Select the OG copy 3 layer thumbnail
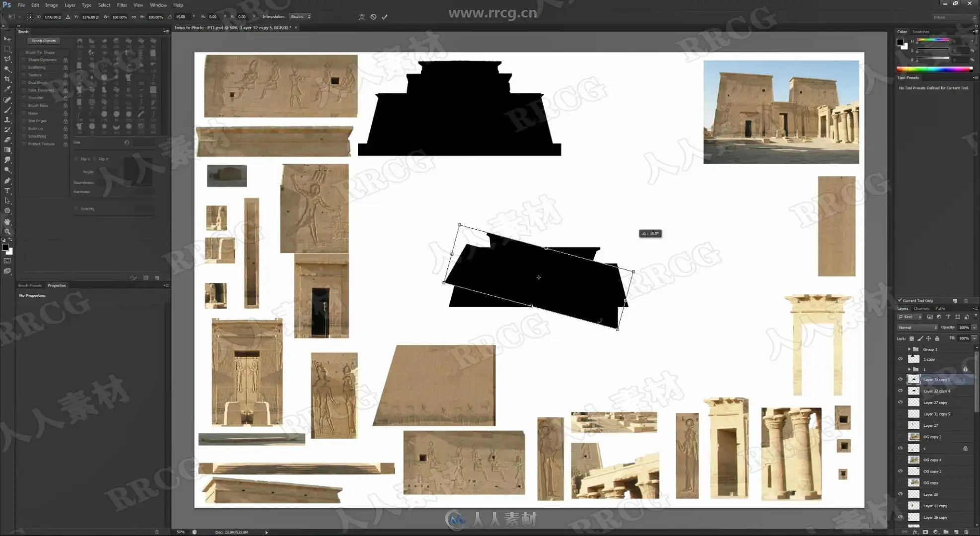This screenshot has width=980, height=536. (913, 437)
